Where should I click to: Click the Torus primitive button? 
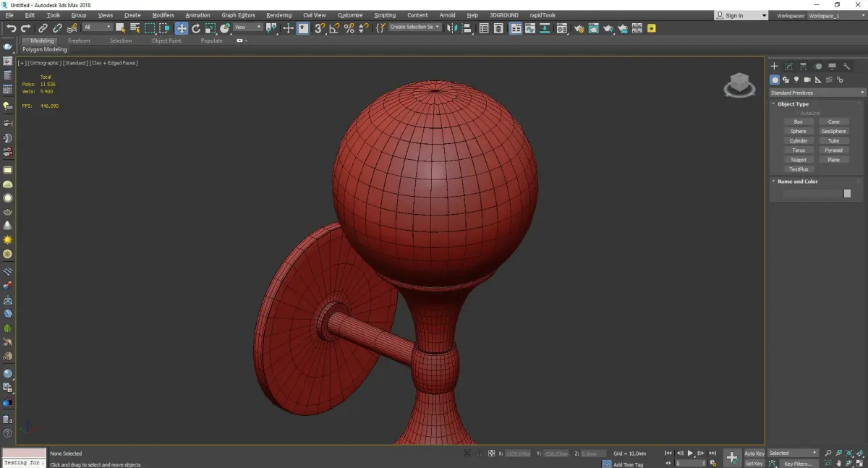pos(799,150)
